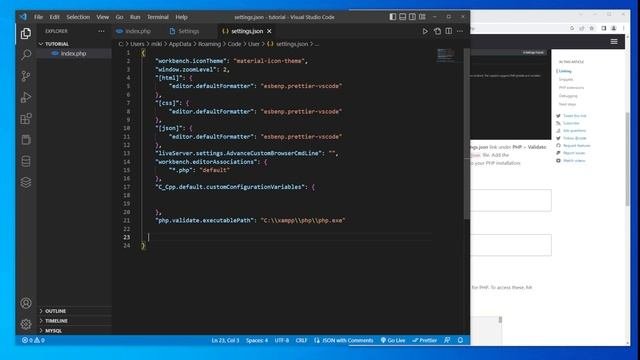Open the Manage gear icon

click(x=26, y=324)
